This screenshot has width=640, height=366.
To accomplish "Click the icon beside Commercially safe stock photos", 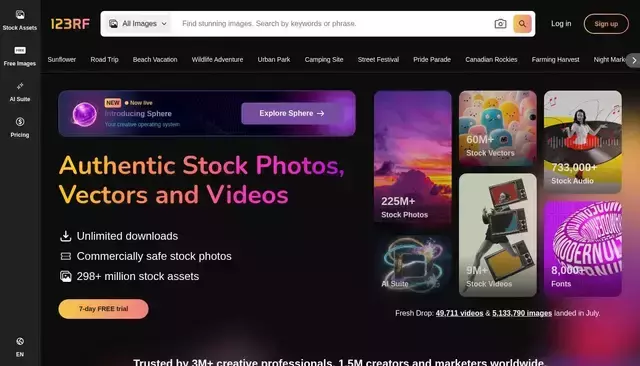I will coord(65,256).
